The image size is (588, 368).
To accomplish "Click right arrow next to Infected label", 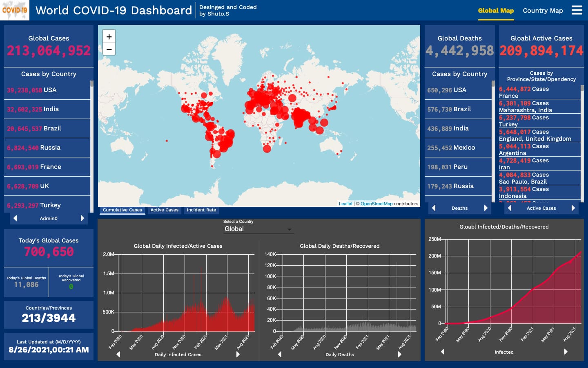I will [x=566, y=352].
